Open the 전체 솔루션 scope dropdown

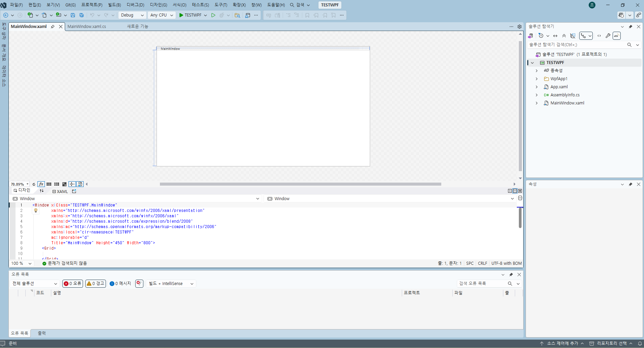(x=35, y=284)
